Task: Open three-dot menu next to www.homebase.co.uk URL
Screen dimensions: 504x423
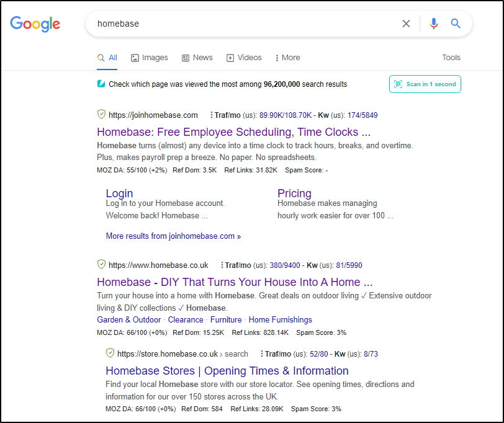Action: point(222,265)
